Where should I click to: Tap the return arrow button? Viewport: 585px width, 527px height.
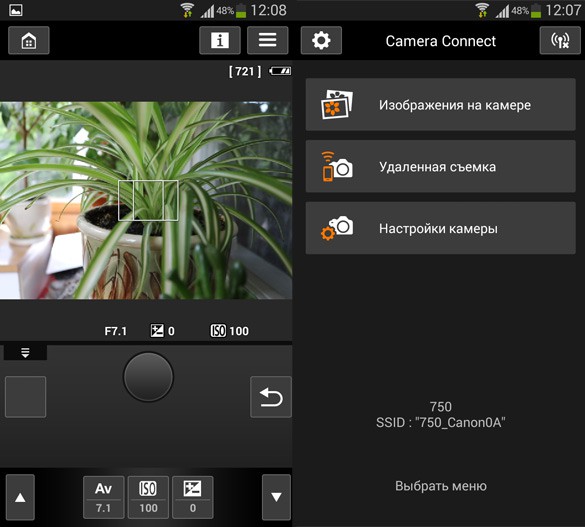tap(271, 397)
